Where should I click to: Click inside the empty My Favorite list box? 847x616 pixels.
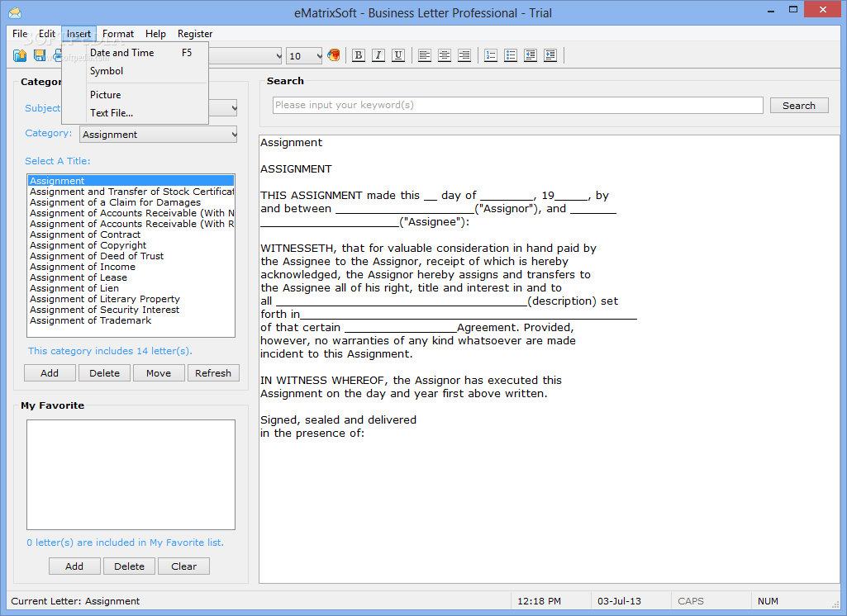[x=131, y=475]
